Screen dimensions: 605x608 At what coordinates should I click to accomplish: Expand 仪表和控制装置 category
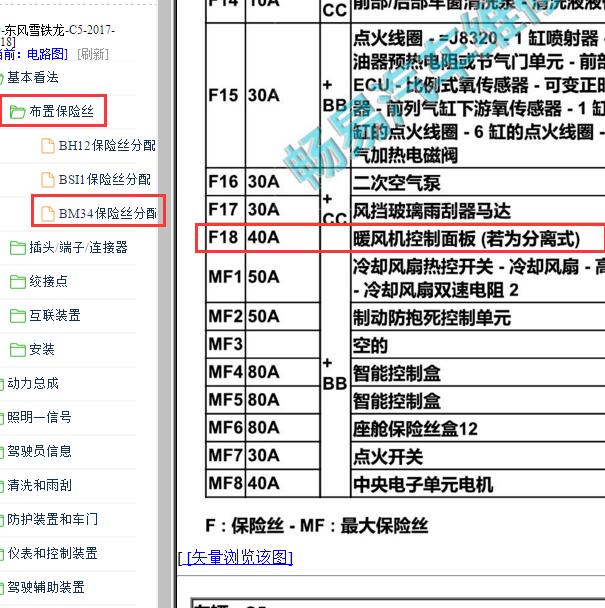pos(52,553)
